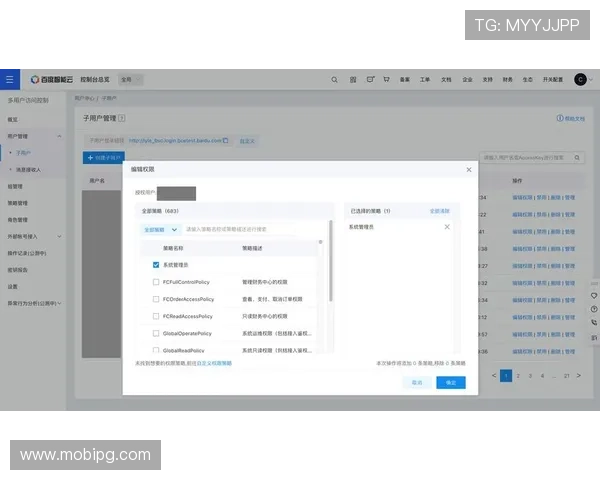Click the policy name search input field
The width and height of the screenshot is (600, 480).
pyautogui.click(x=240, y=230)
